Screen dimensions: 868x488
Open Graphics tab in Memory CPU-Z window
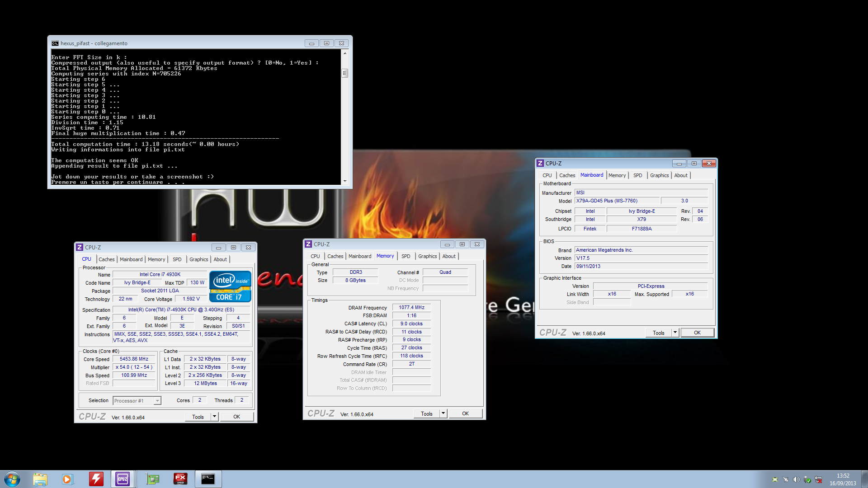428,256
